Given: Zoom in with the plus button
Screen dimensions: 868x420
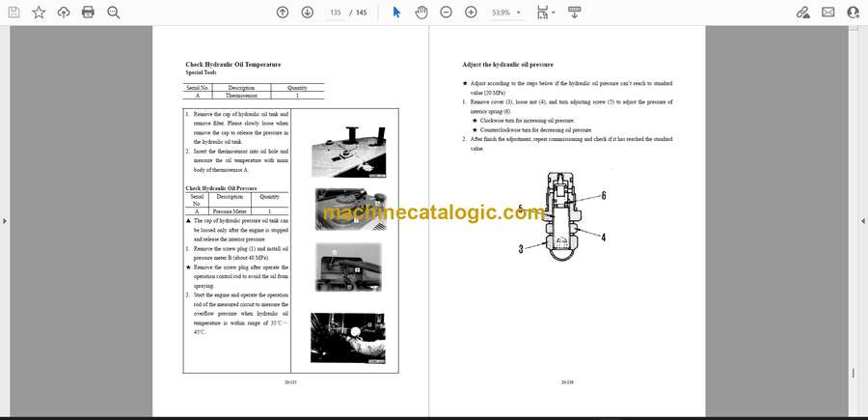Looking at the screenshot, I should [471, 13].
